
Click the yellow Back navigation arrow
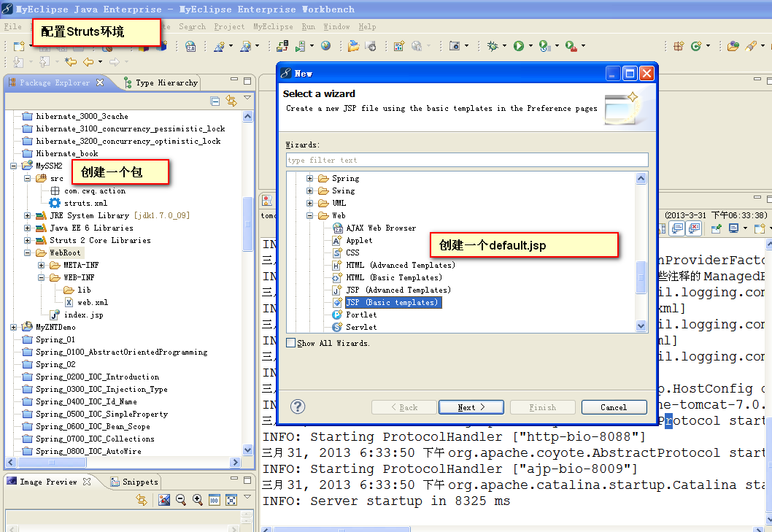pyautogui.click(x=88, y=61)
